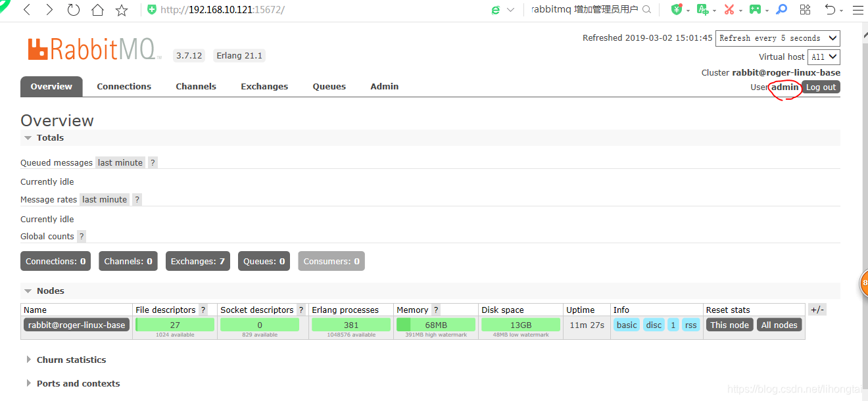Open the translate A+ toolbar icon
The height and width of the screenshot is (401, 868).
coord(702,10)
